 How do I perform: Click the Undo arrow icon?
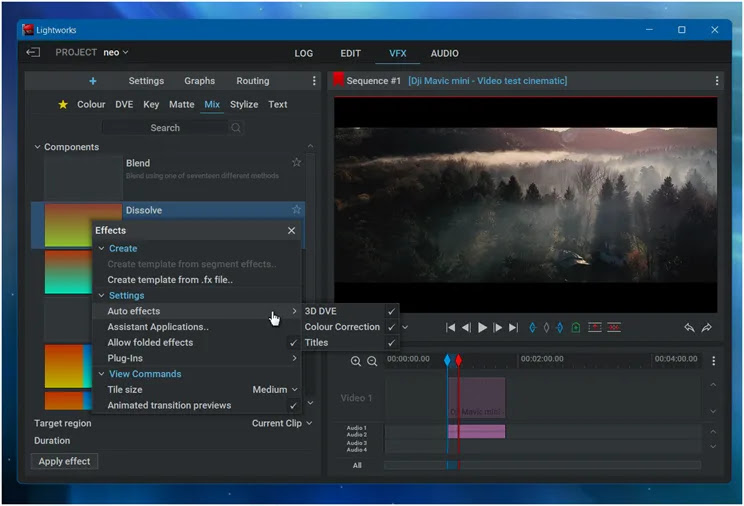(x=689, y=327)
